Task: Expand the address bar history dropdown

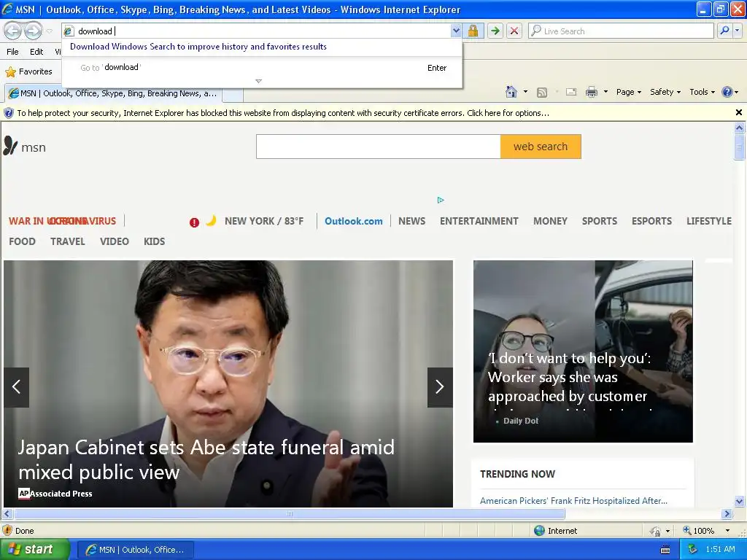Action: click(x=456, y=31)
